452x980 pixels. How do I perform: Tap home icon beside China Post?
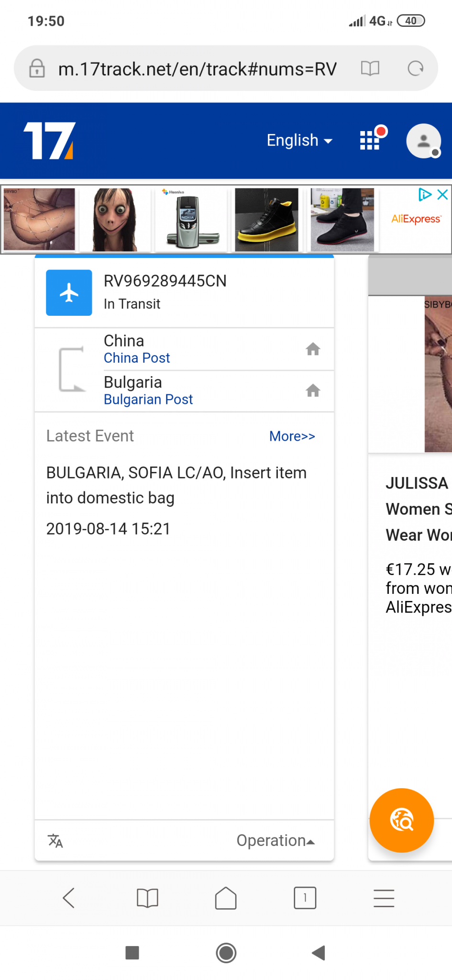[313, 349]
